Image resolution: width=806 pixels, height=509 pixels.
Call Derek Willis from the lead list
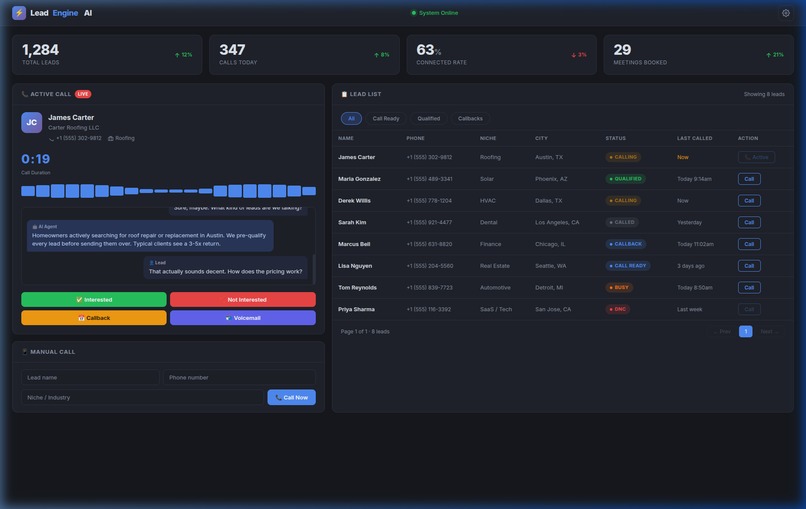749,201
